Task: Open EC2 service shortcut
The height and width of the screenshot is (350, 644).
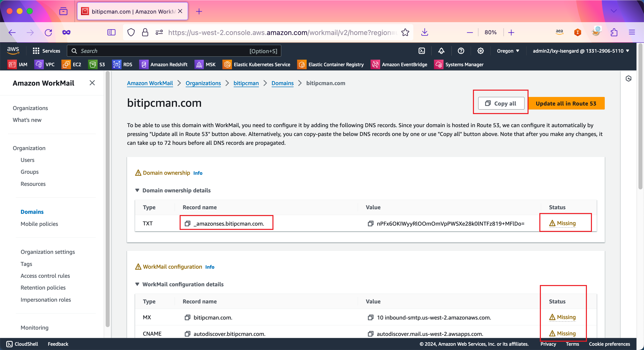Action: point(71,64)
